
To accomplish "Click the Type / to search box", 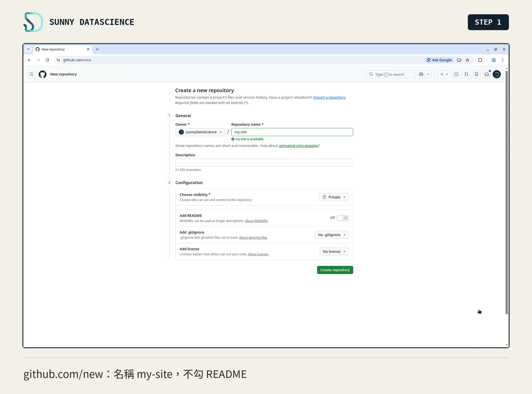I will pos(390,74).
